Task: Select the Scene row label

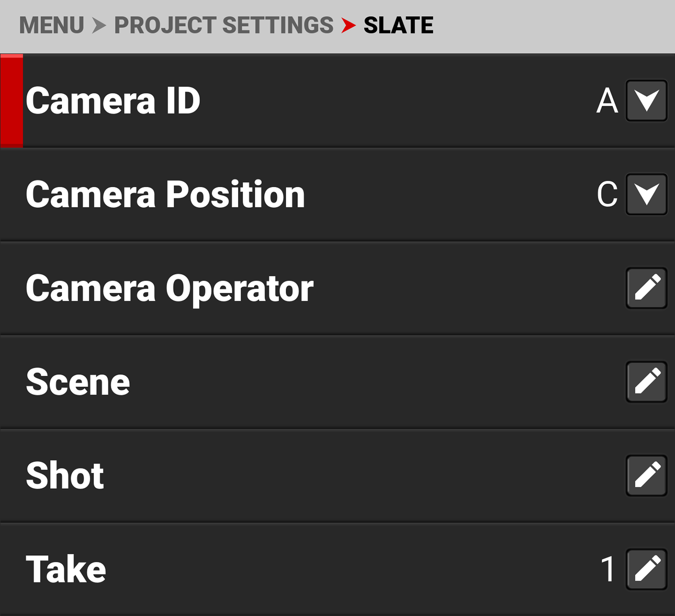Action: coord(78,382)
